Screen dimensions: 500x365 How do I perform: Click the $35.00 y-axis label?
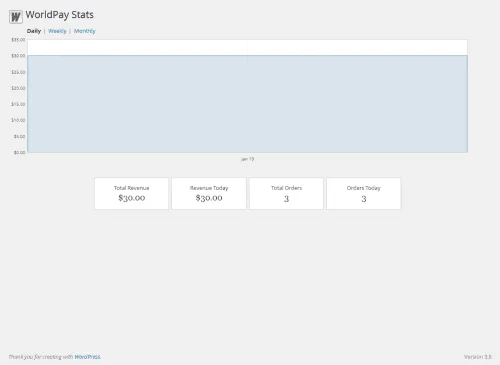pyautogui.click(x=18, y=40)
